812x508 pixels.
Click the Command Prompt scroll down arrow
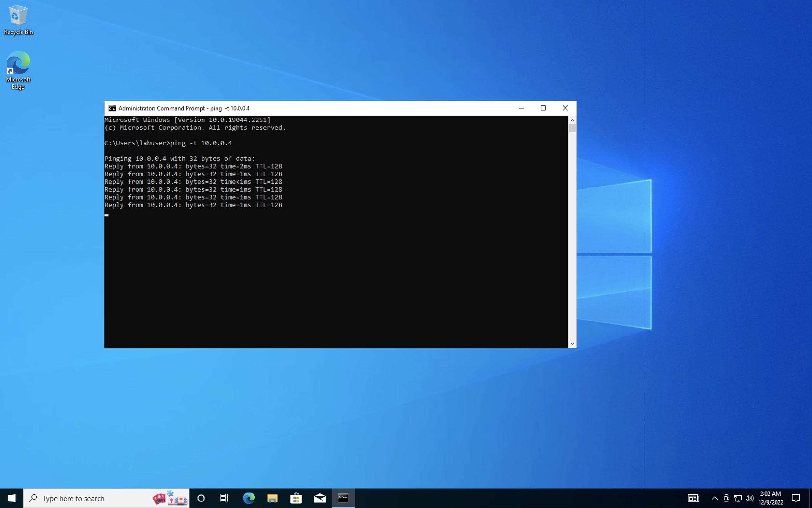pyautogui.click(x=573, y=344)
